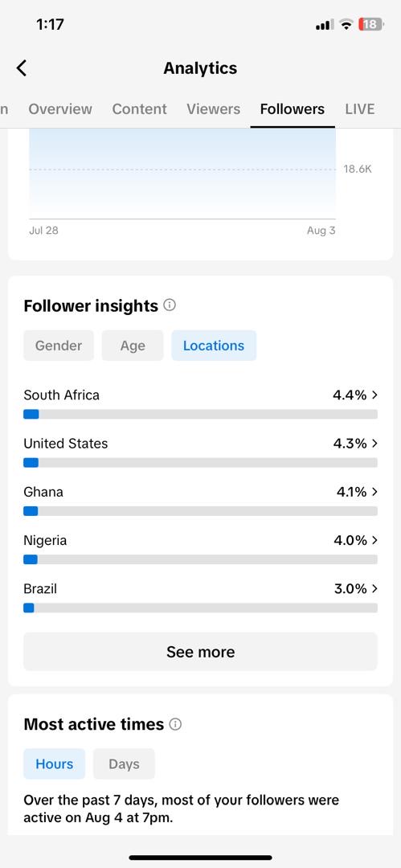The image size is (401, 868).
Task: Select the Locations filter chip
Action: pos(214,346)
